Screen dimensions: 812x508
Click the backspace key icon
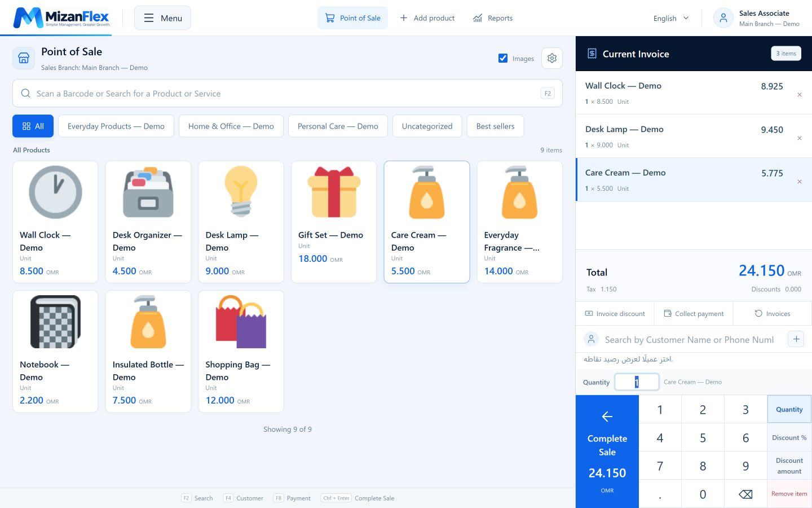point(745,494)
